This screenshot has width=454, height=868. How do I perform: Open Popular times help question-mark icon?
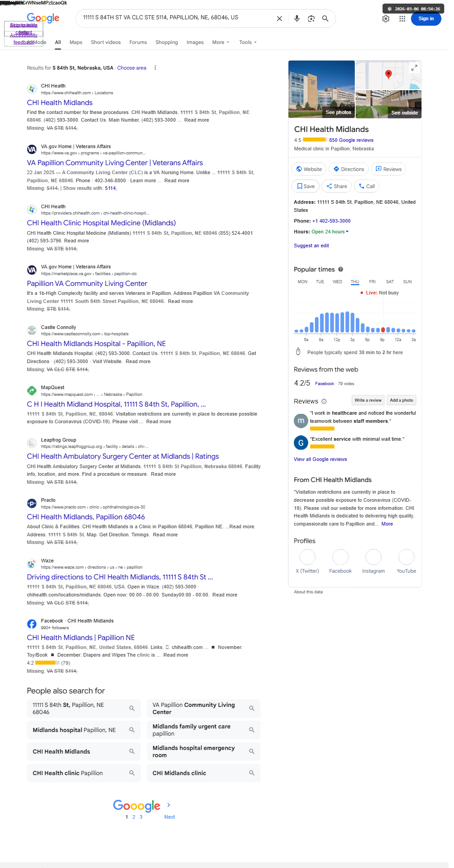[x=340, y=269]
